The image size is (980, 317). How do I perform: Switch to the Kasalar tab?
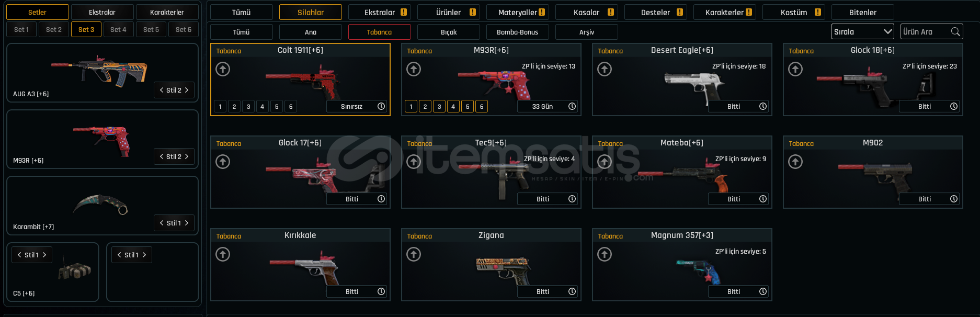click(x=587, y=12)
